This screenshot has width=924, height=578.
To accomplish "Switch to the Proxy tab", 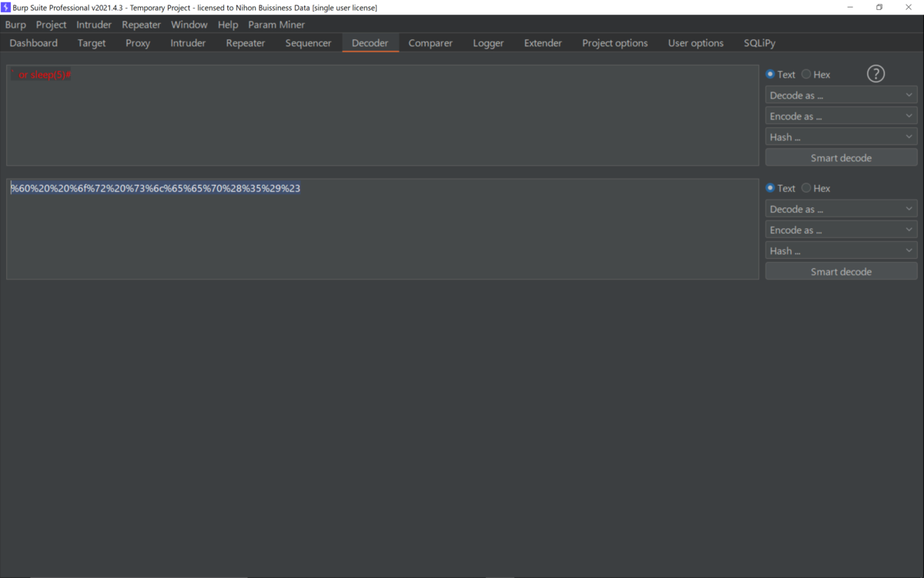I will click(138, 43).
